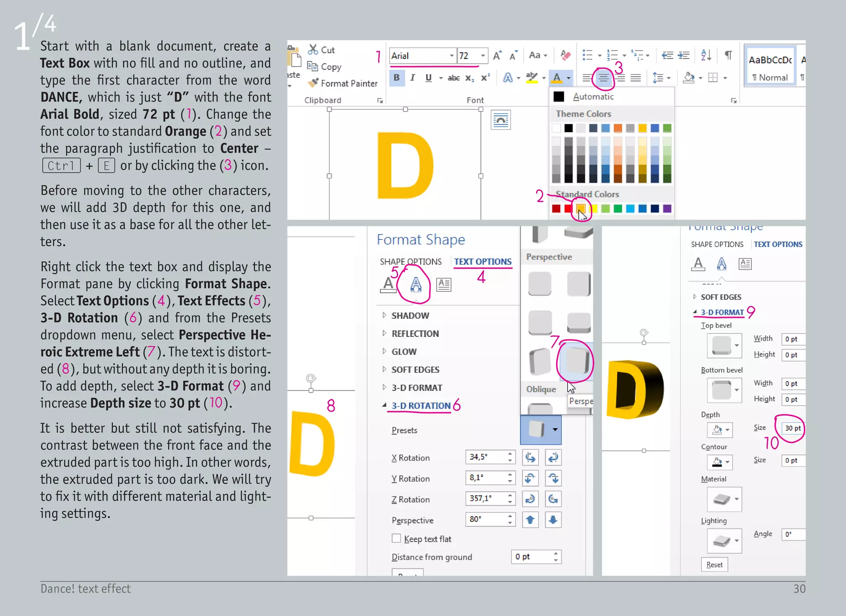Toggle the Underline formatting button
The image size is (846, 616).
pos(428,78)
